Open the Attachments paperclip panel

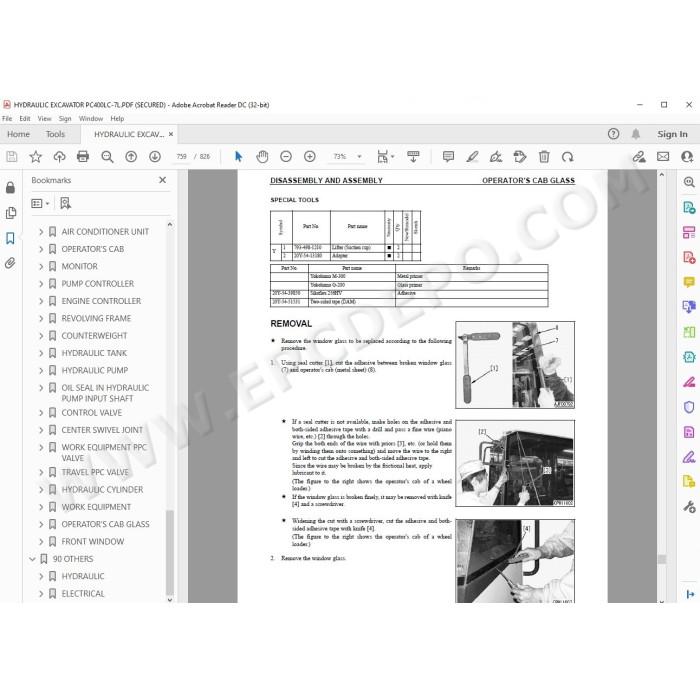10,263
